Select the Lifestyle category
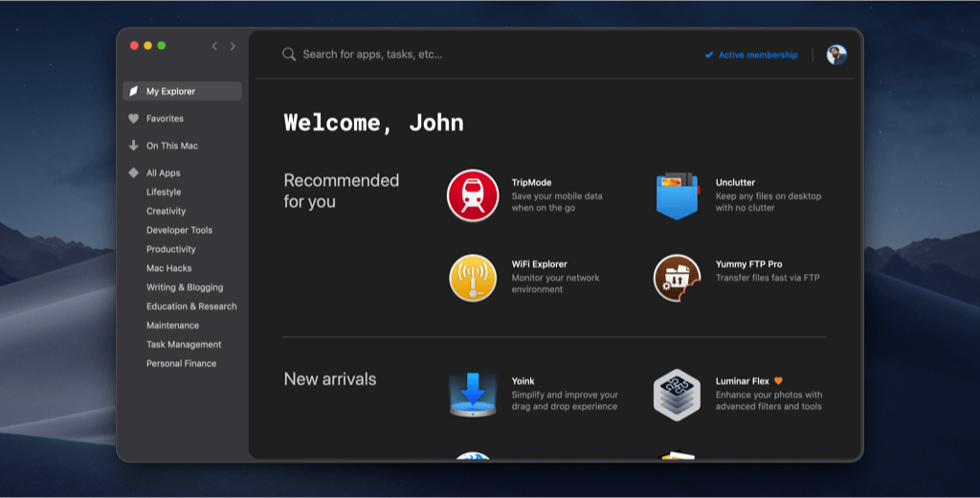Image resolution: width=980 pixels, height=498 pixels. tap(164, 192)
